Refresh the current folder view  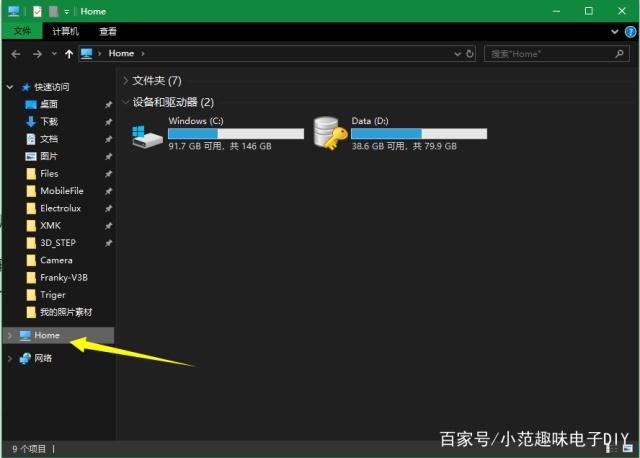tap(470, 53)
